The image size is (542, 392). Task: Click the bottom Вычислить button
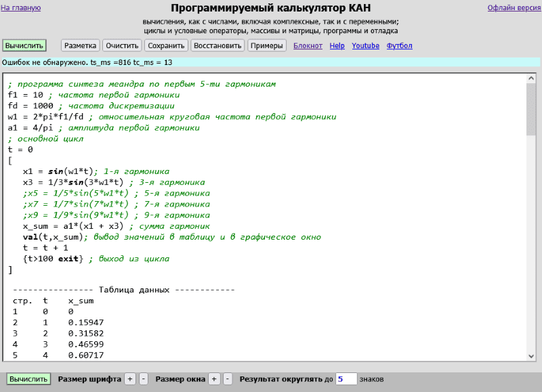(x=28, y=379)
